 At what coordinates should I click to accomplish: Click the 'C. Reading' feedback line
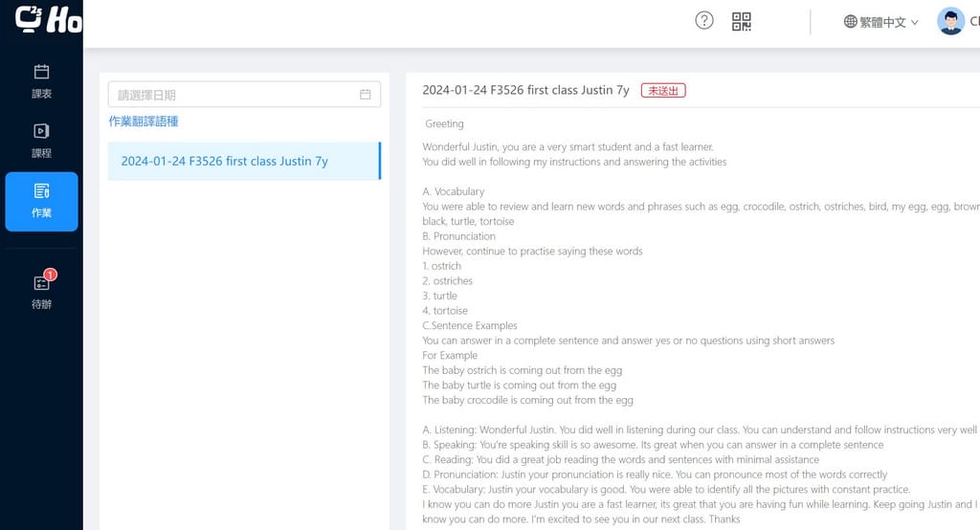(620, 460)
